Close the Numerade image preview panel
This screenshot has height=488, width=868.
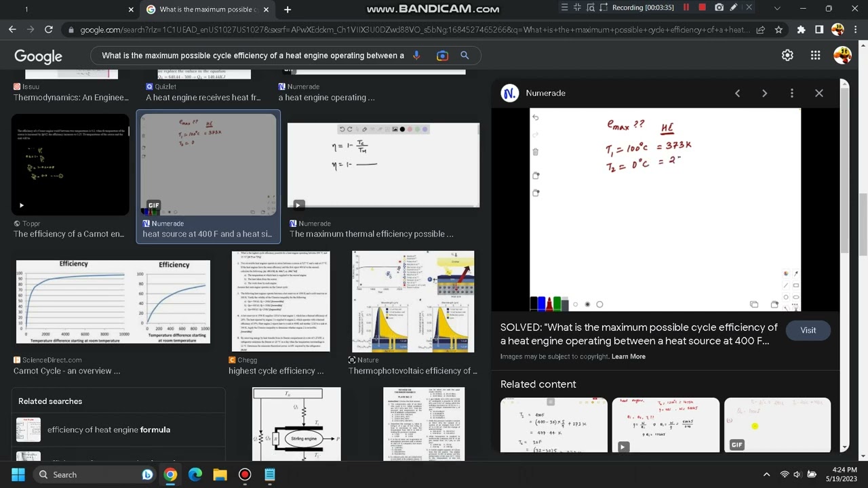pyautogui.click(x=819, y=94)
